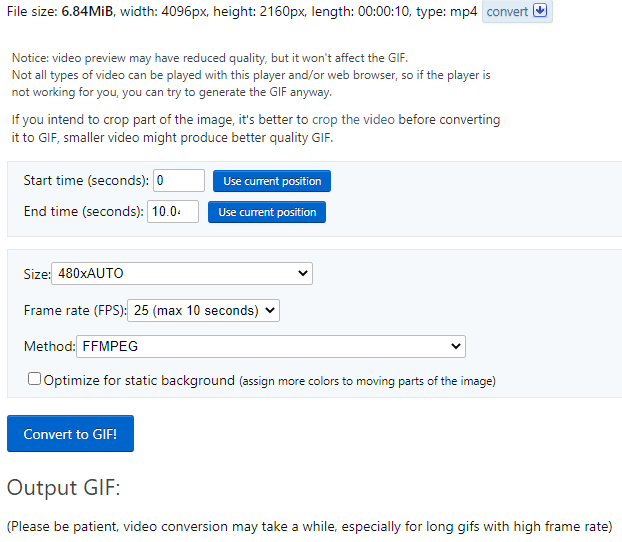622x542 pixels.
Task: Open the Size 480xAUTO dropdown
Action: (x=182, y=273)
